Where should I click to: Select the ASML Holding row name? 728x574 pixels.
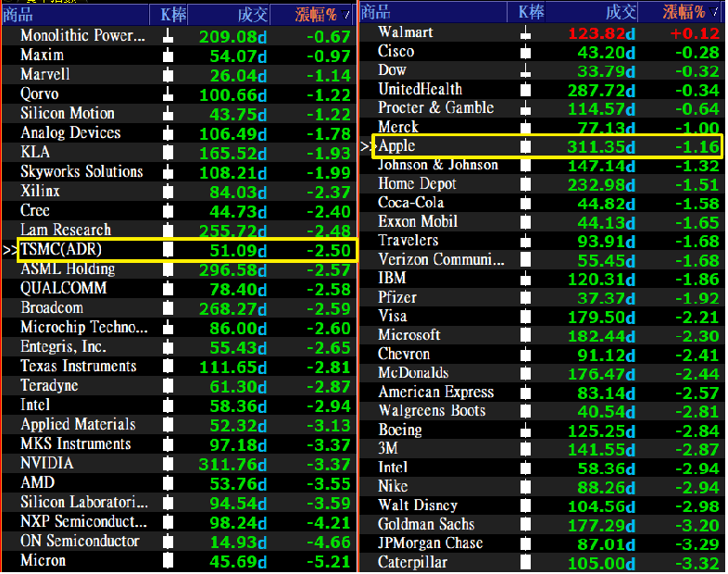coord(68,268)
